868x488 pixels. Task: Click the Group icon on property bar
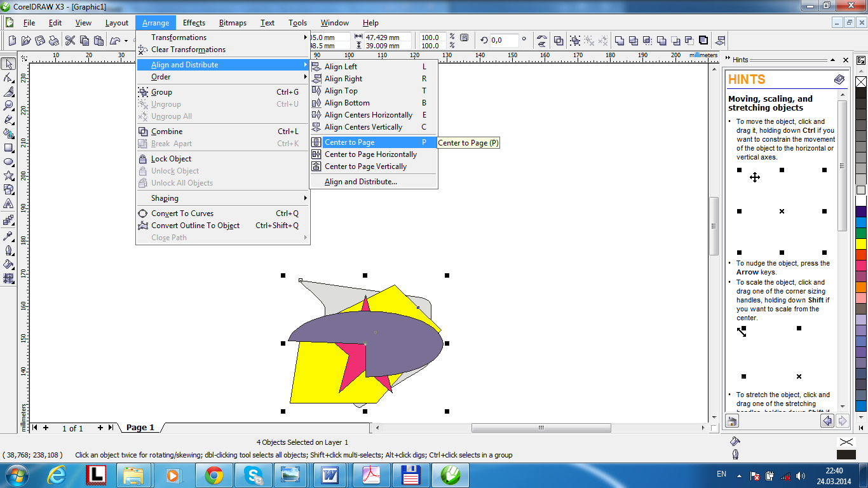[x=576, y=41]
